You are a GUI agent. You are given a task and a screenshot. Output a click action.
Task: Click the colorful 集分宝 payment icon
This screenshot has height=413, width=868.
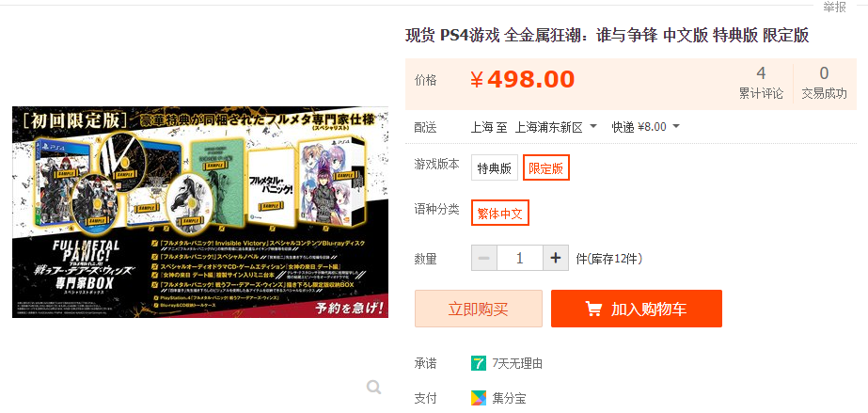479,398
